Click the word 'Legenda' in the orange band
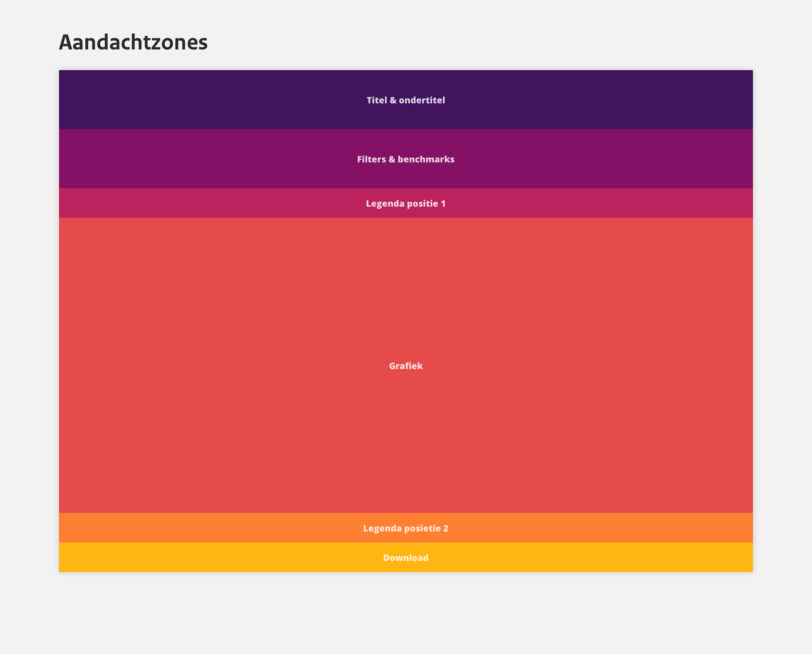The width and height of the screenshot is (812, 654). click(x=382, y=529)
